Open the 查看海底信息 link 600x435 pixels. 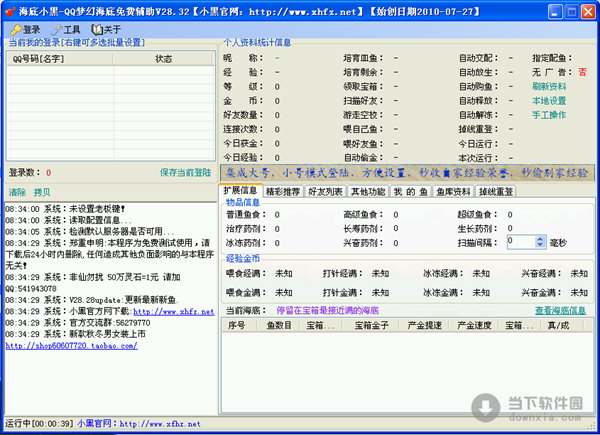560,310
